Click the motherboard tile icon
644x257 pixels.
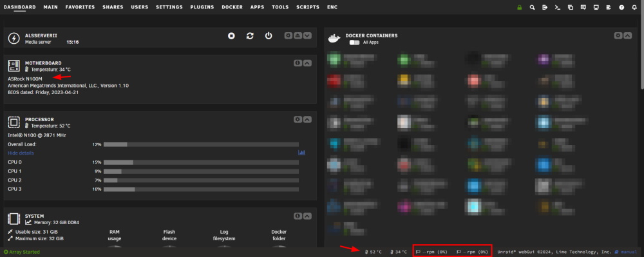(x=14, y=66)
